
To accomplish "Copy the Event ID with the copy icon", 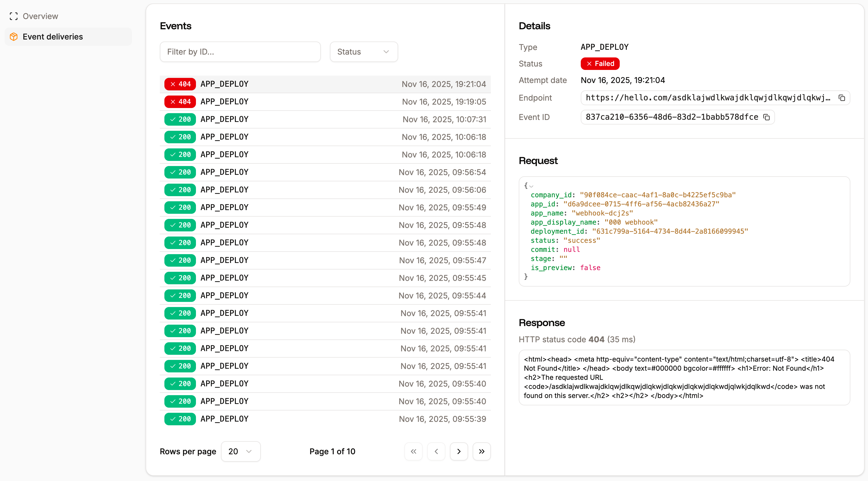I will (x=766, y=117).
